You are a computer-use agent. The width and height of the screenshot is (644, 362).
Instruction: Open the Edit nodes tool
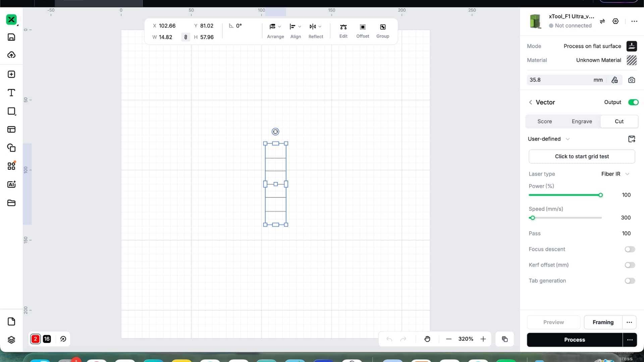pos(343,27)
